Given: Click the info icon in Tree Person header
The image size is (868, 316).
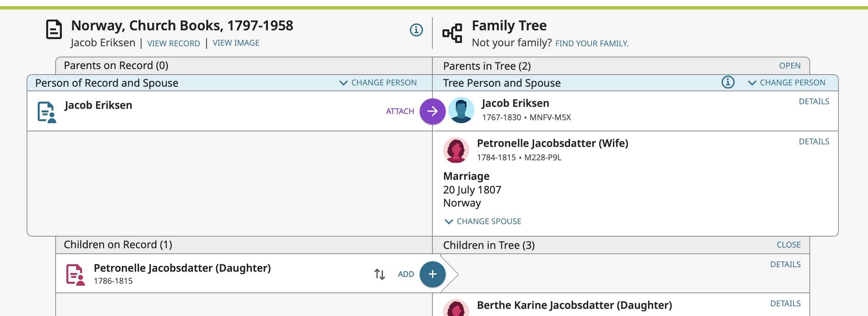Looking at the screenshot, I should 728,82.
